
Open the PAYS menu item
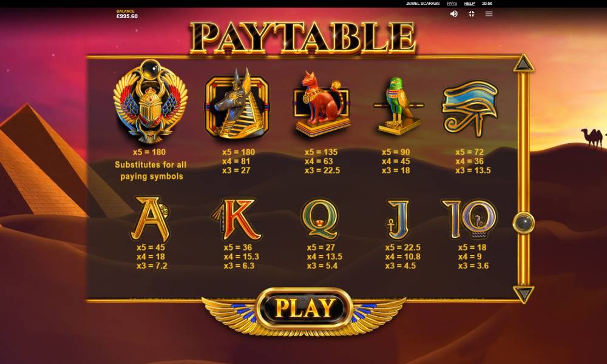tap(452, 4)
